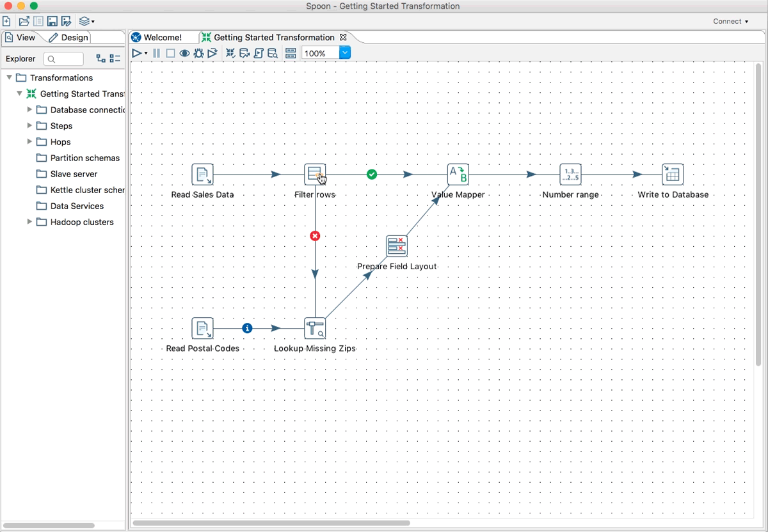Image resolution: width=768 pixels, height=532 pixels.
Task: Click the red false-condition hop marker
Action: click(315, 236)
